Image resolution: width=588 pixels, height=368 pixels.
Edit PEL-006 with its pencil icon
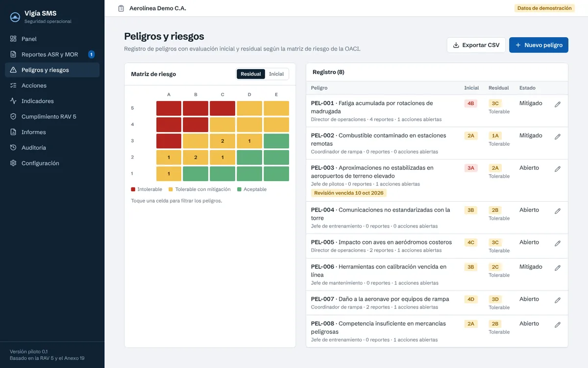(557, 268)
